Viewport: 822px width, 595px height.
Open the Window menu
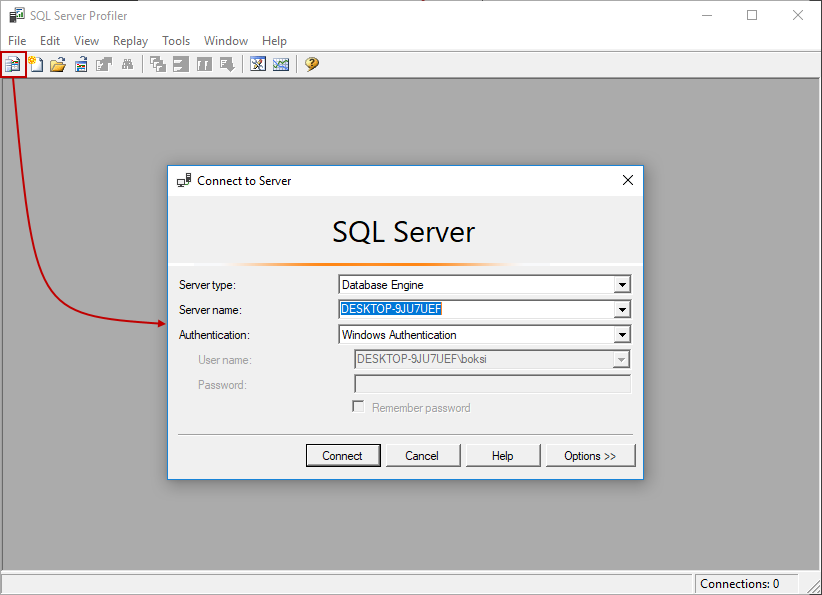226,41
